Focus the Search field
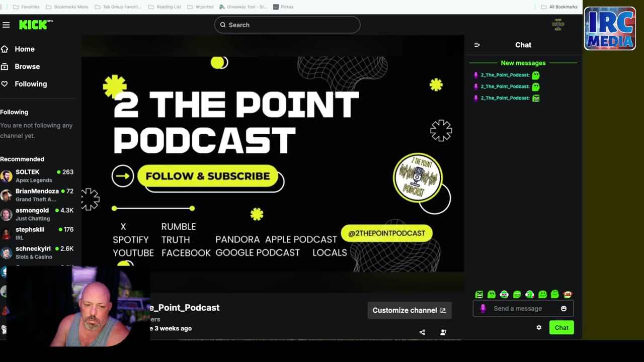Screen dimensions: 644x362 click(287, 25)
